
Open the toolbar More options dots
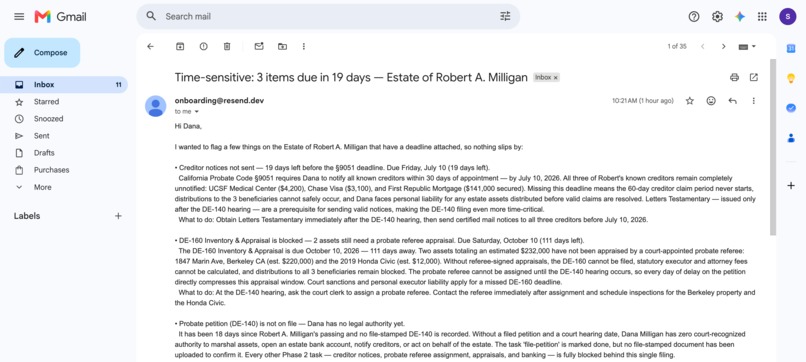click(304, 46)
